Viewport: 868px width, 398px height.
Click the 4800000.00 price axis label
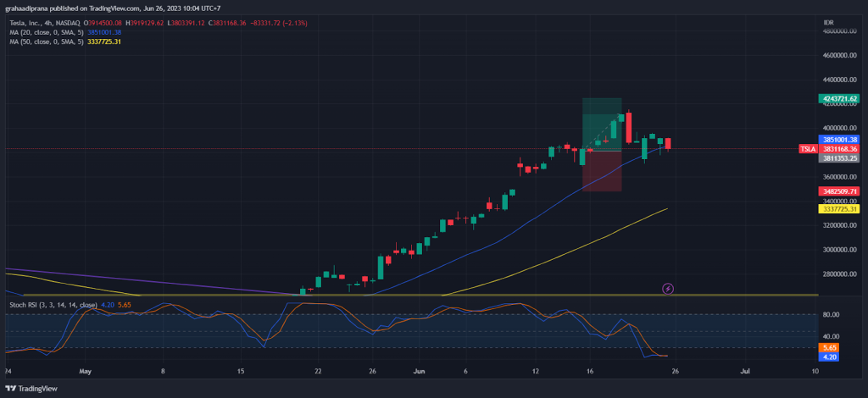tap(842, 31)
